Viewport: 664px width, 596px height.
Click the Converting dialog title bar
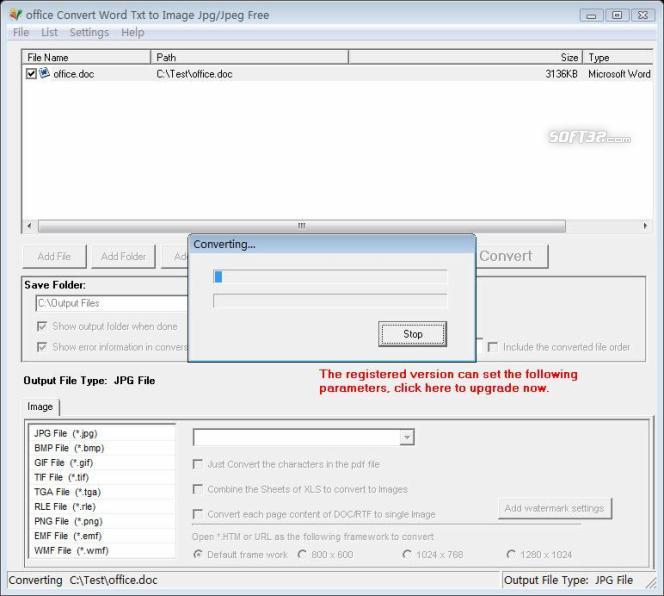pos(332,244)
